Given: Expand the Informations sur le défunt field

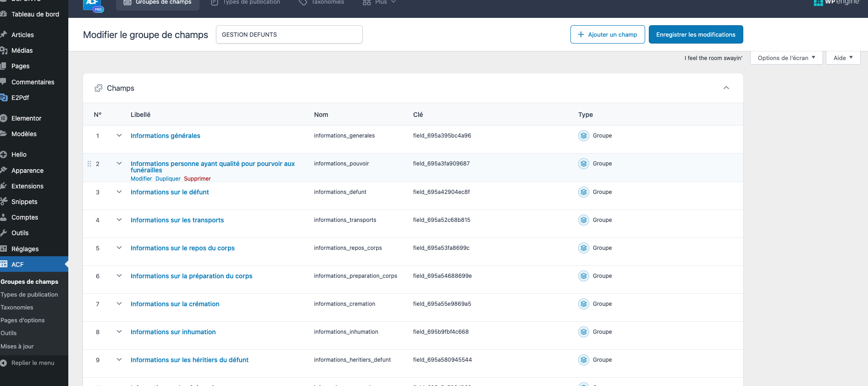Looking at the screenshot, I should point(119,192).
